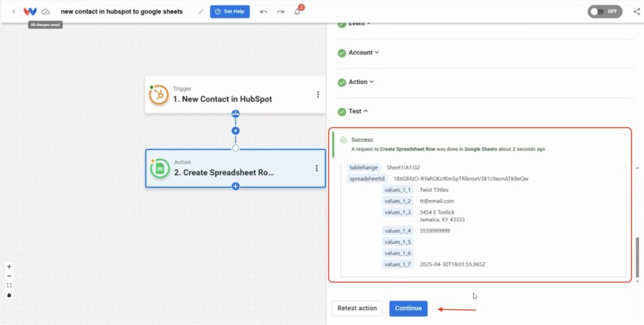Share the workflow via share icon
The image size is (644, 325).
636,11
